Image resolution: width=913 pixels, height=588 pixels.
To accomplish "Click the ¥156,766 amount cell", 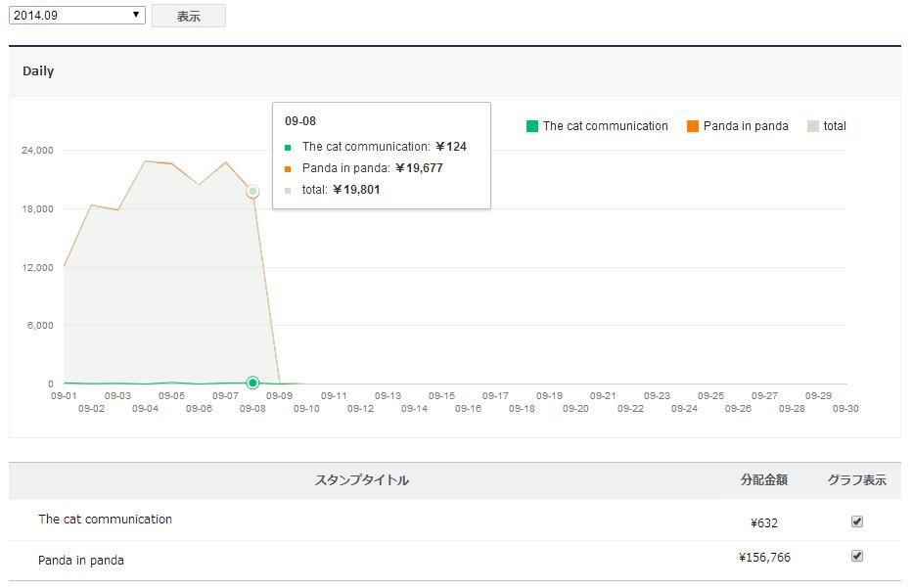I will click(764, 557).
